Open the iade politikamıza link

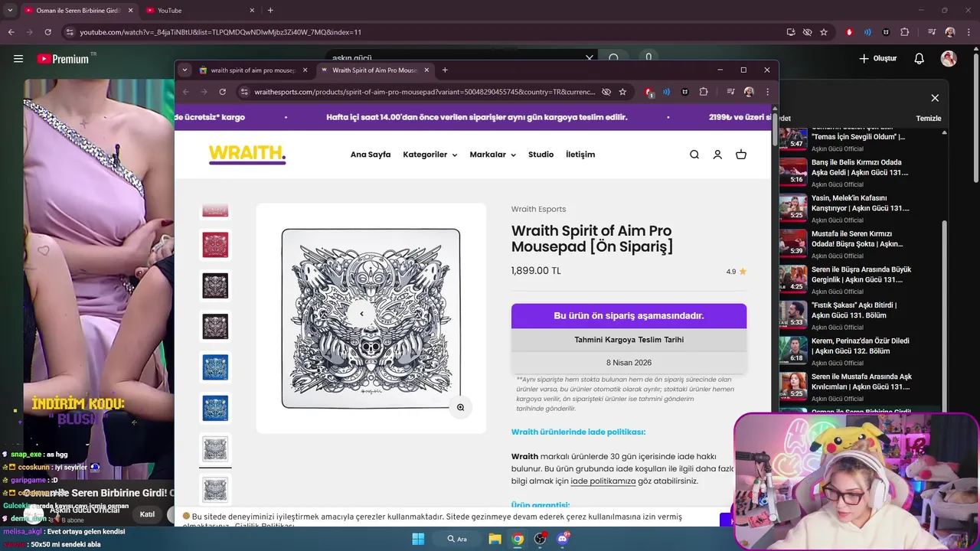click(x=603, y=481)
